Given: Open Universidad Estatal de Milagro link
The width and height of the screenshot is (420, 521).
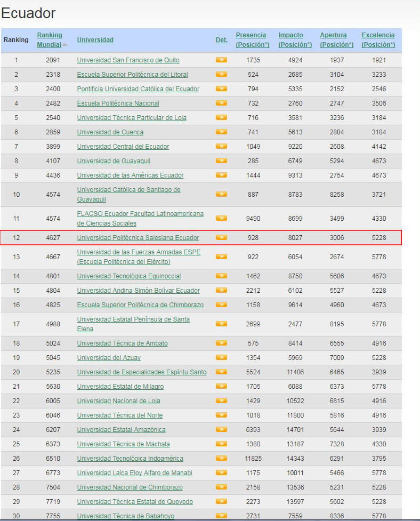Looking at the screenshot, I should click(120, 387).
